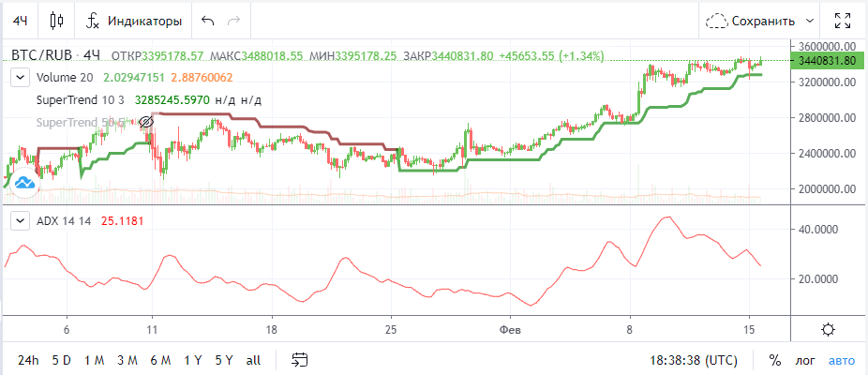
Task: Select the ADX 14 14 legend
Action: coord(66,221)
